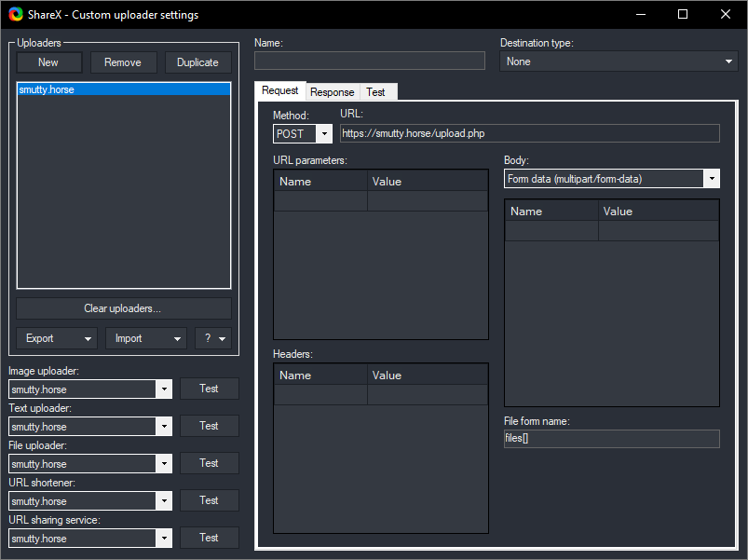Create a new uploader with New button
The height and width of the screenshot is (560, 748).
pyautogui.click(x=48, y=62)
